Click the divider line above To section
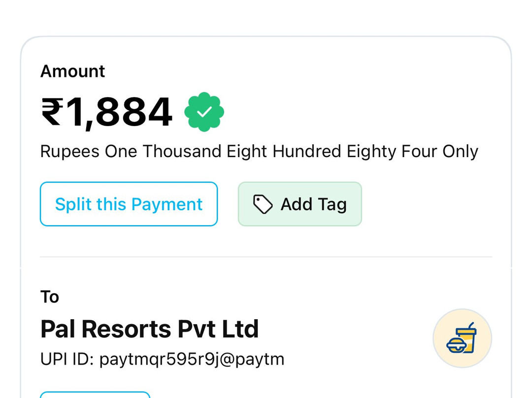532x398 pixels. tap(266, 257)
